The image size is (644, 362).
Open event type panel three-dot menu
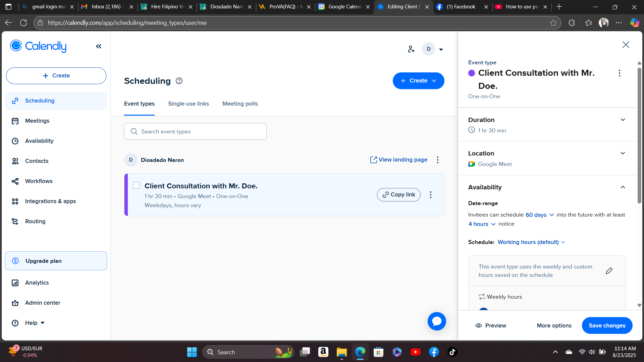point(619,73)
